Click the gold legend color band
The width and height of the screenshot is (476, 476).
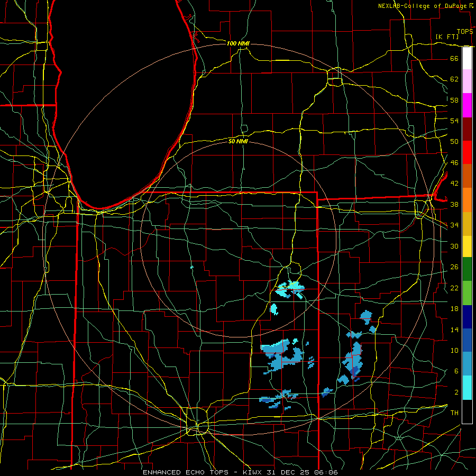coord(467,224)
